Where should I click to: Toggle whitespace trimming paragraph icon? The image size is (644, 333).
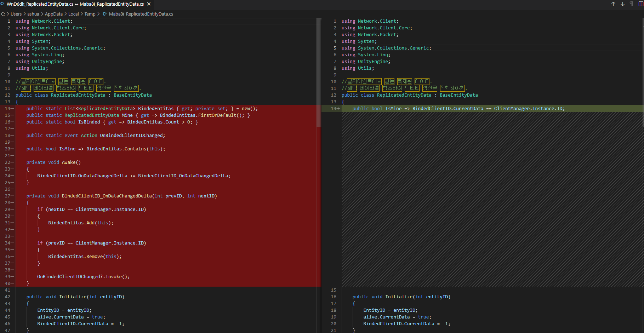631,4
